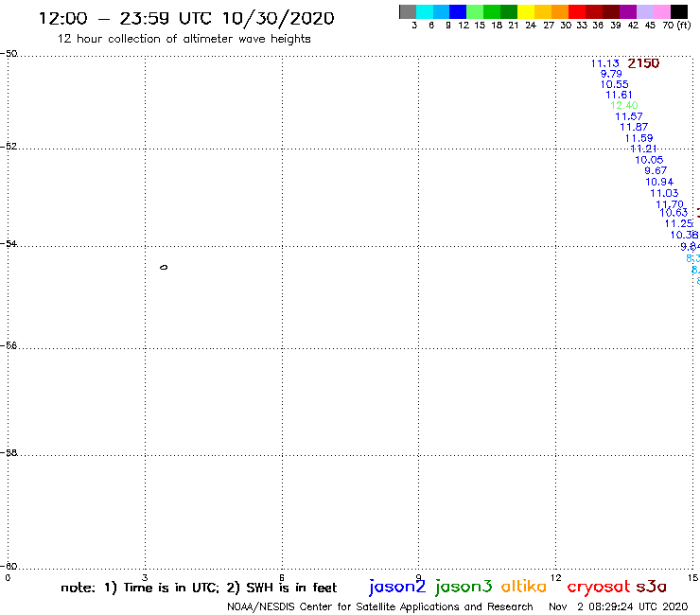This screenshot has height=615, width=700.
Task: Select the 11.21 wave height reading
Action: pyautogui.click(x=643, y=149)
